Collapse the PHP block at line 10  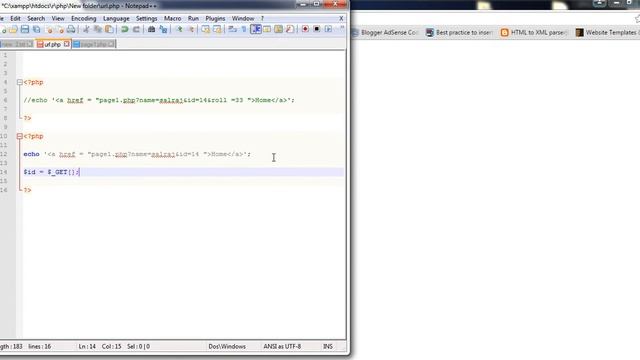(20, 136)
